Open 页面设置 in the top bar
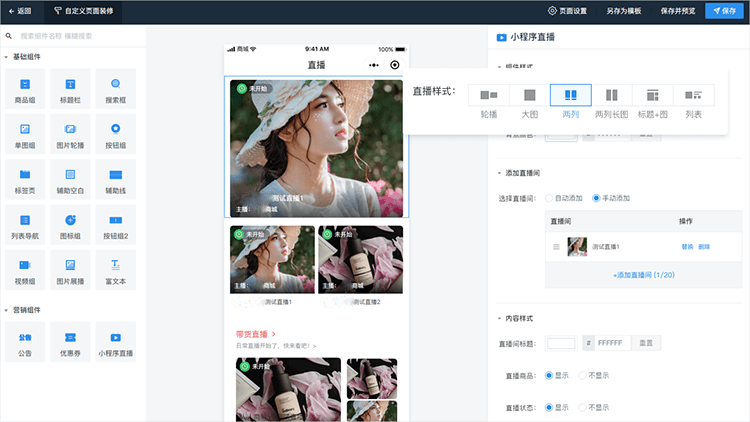The height and width of the screenshot is (422, 750). (572, 11)
